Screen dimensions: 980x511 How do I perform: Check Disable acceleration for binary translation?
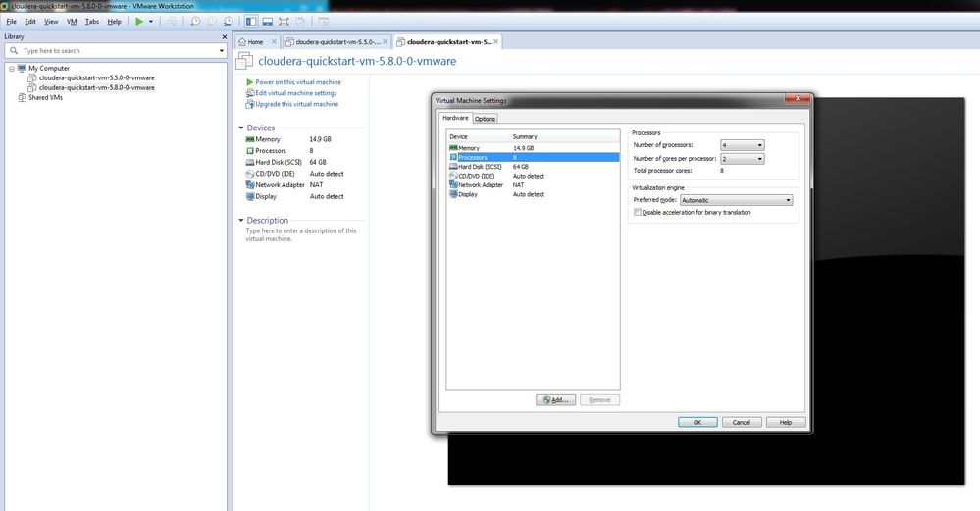click(x=638, y=213)
